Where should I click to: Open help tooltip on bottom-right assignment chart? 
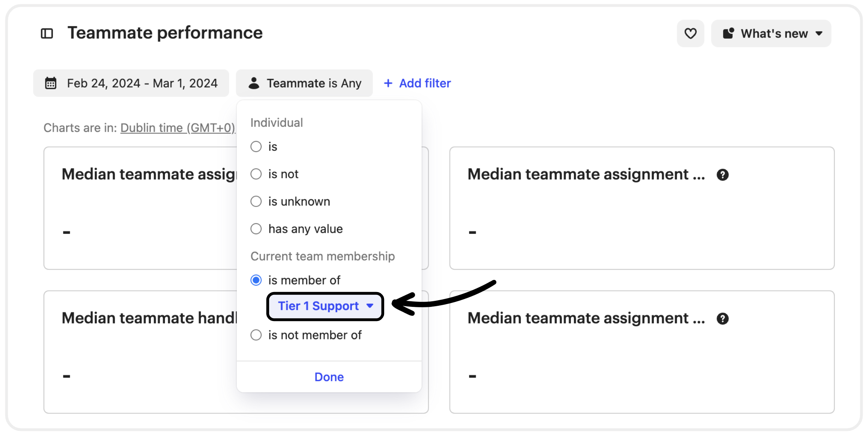[723, 319]
